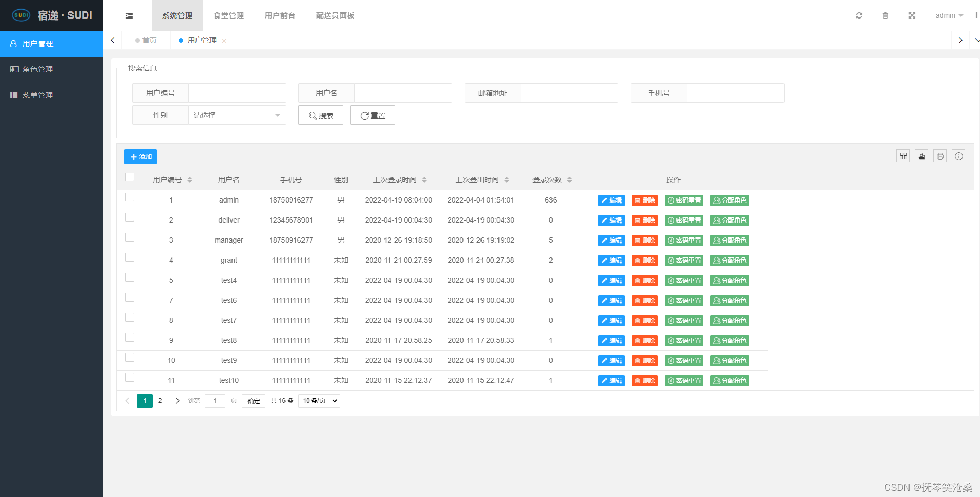Image resolution: width=980 pixels, height=497 pixels.
Task: Click the export table icon
Action: [x=922, y=156]
